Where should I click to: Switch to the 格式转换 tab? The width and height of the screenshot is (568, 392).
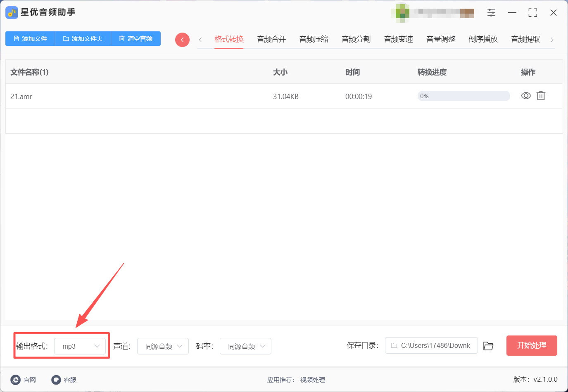(229, 39)
